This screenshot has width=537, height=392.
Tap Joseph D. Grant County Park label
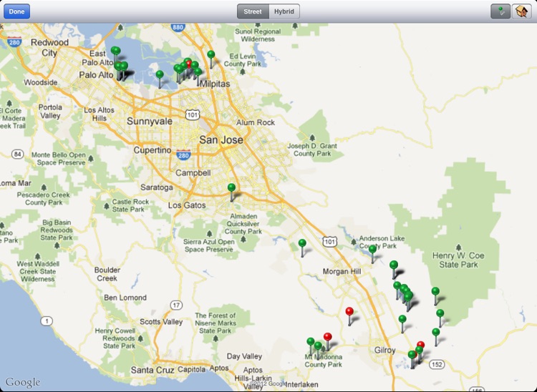[x=312, y=150]
